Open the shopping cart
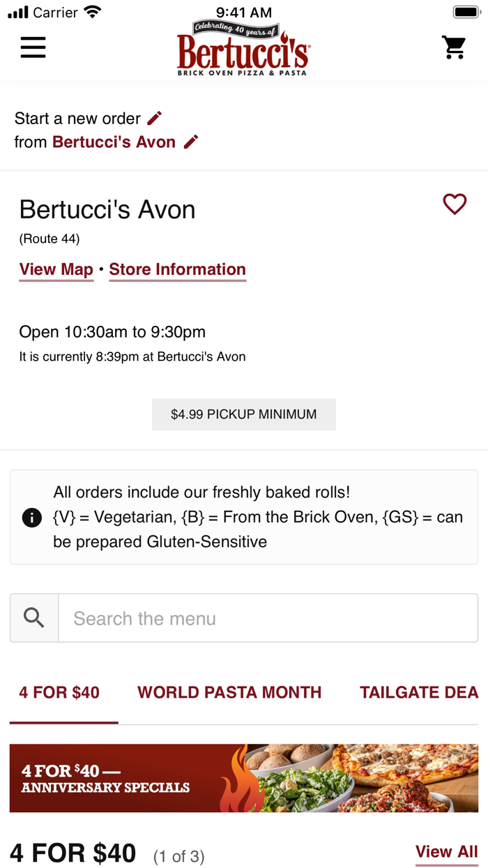This screenshot has width=488, height=868. pos(454,47)
